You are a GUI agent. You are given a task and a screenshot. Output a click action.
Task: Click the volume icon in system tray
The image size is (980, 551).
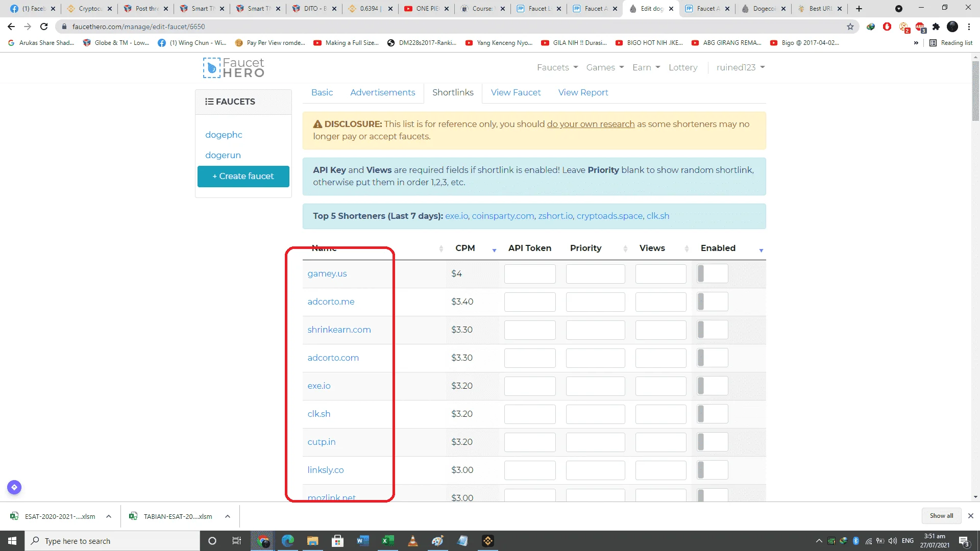(893, 541)
